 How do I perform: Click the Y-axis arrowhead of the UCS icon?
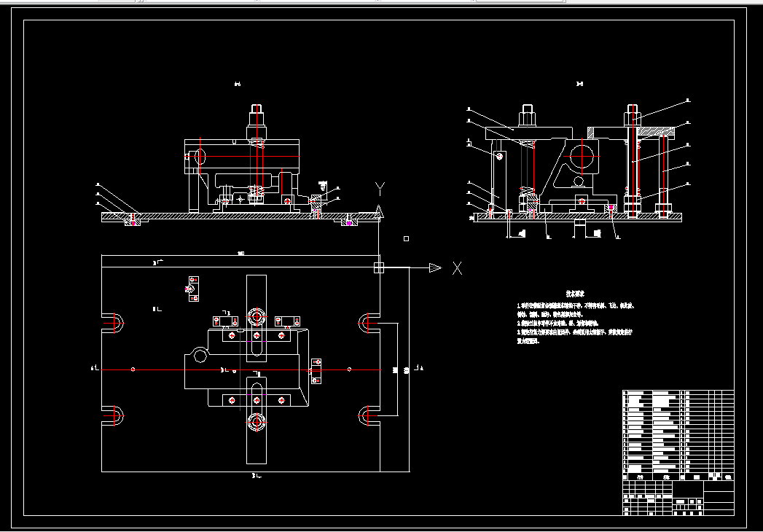[x=379, y=211]
